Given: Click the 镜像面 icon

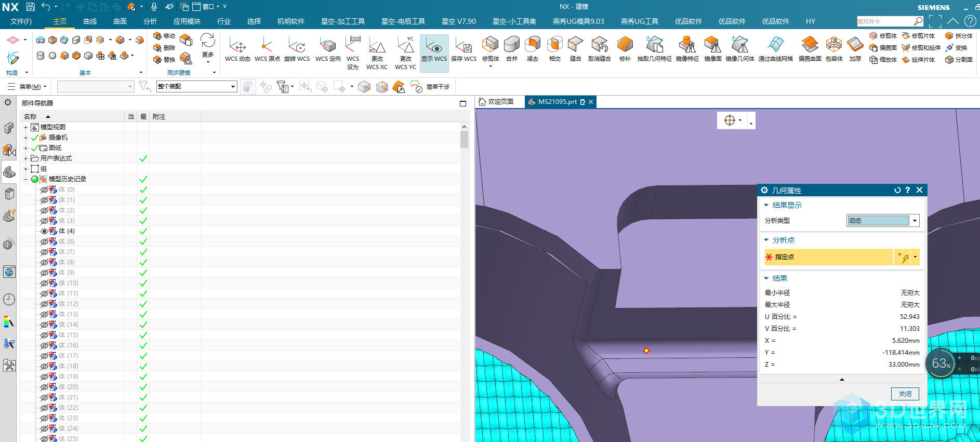Looking at the screenshot, I should tap(712, 50).
